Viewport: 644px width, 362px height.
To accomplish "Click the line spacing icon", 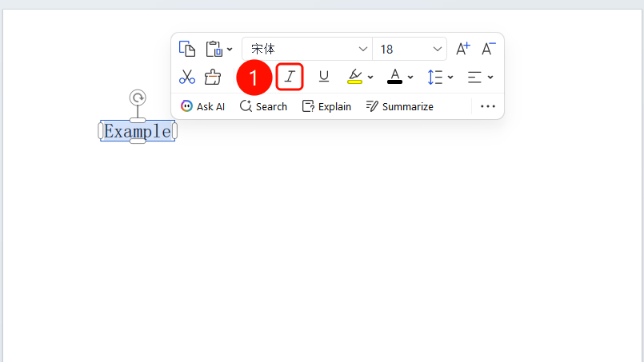I will click(x=435, y=77).
